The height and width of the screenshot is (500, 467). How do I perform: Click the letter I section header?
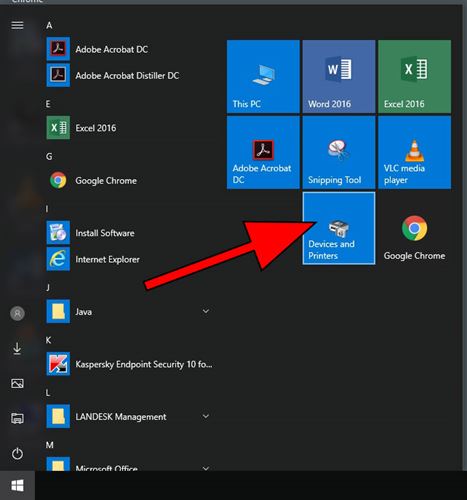coord(47,209)
